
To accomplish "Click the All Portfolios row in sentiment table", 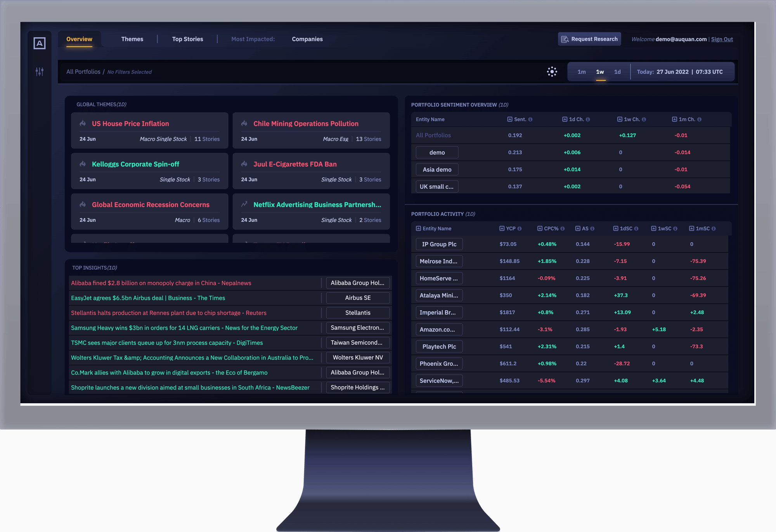I will click(570, 135).
